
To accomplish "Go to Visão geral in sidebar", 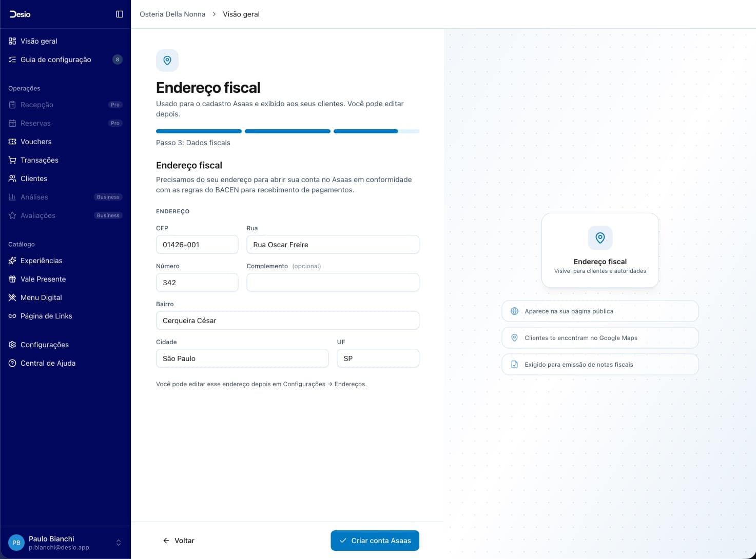I will coord(39,41).
